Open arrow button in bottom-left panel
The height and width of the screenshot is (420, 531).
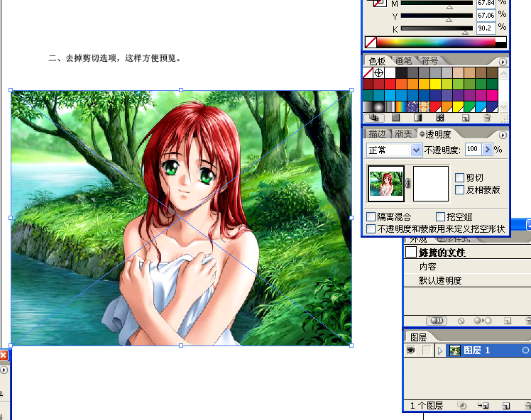pyautogui.click(x=4, y=370)
